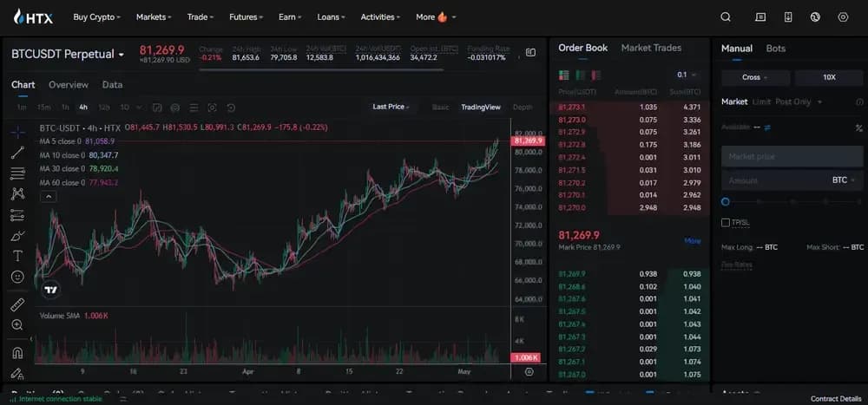Screen dimensions: 868x405
Task: Open the Cross margin mode dropdown
Action: click(756, 77)
